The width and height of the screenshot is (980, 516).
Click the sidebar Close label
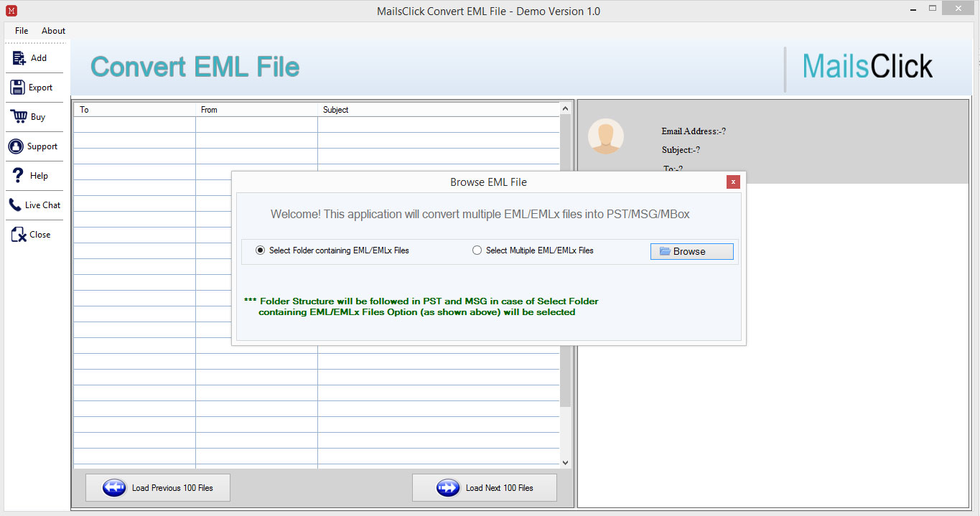click(40, 235)
